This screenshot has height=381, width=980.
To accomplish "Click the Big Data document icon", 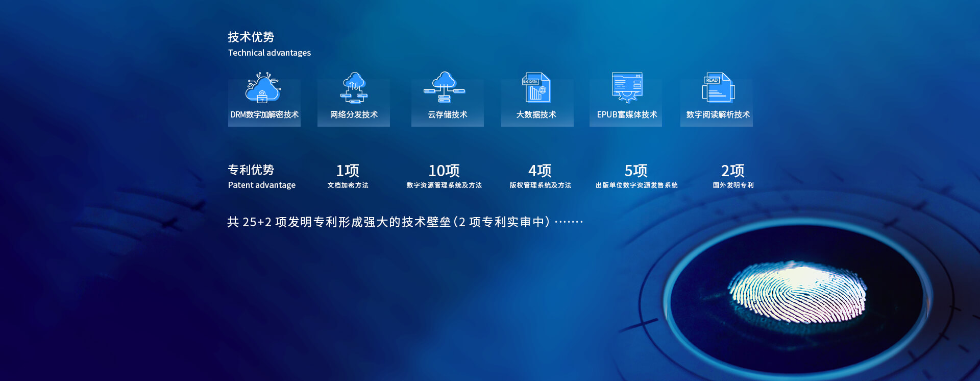I will pyautogui.click(x=536, y=88).
